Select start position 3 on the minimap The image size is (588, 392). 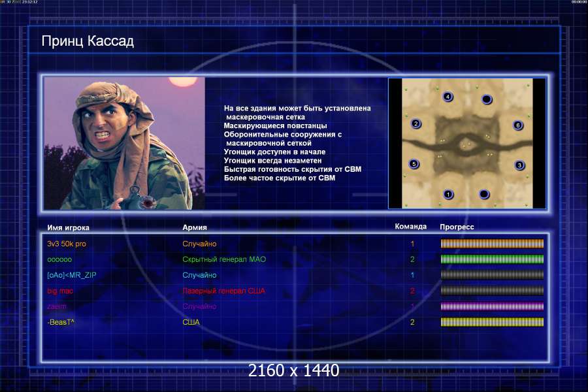[519, 165]
